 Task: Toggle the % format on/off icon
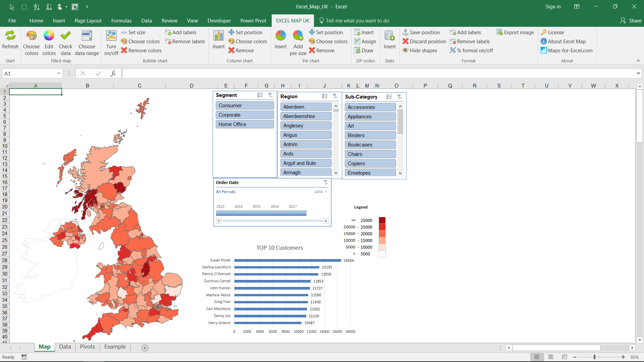pyautogui.click(x=452, y=50)
